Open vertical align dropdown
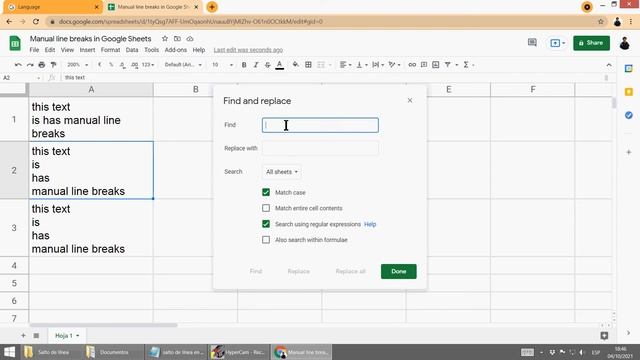Viewport: 640px width, 360px height. 362,65
